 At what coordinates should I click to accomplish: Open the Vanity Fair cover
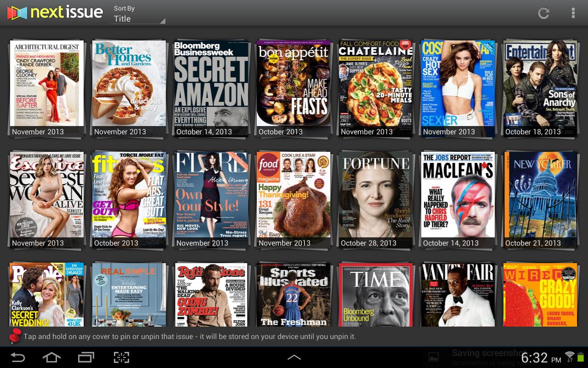[x=458, y=295]
